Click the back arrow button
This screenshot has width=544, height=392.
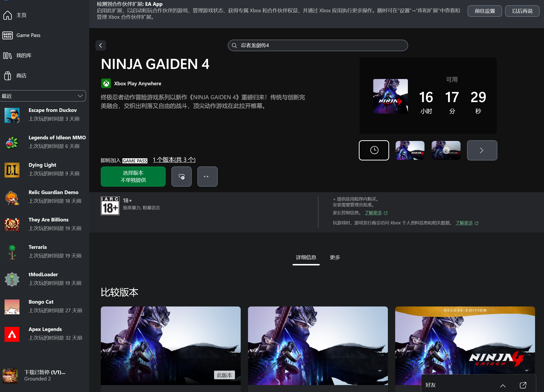tap(101, 45)
